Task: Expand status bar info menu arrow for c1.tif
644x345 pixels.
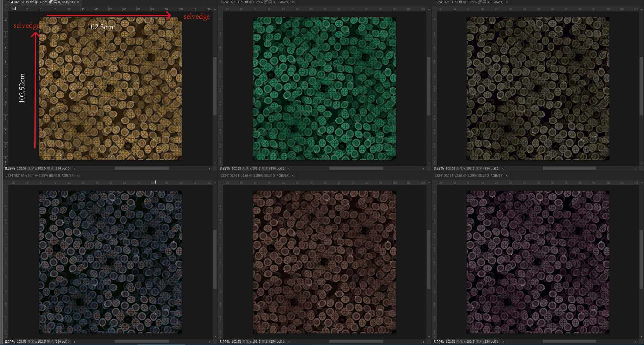Action: point(69,168)
